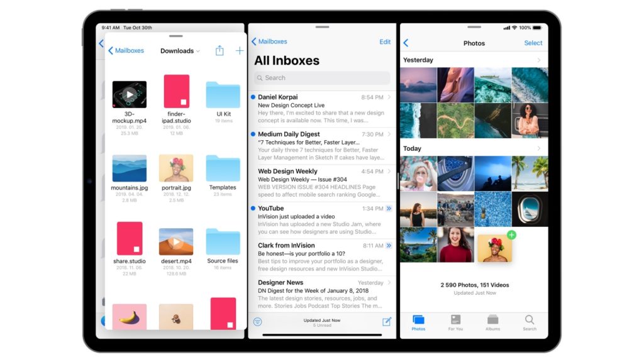Open the Albums view in Photos
The image size is (644, 362).
(x=492, y=322)
